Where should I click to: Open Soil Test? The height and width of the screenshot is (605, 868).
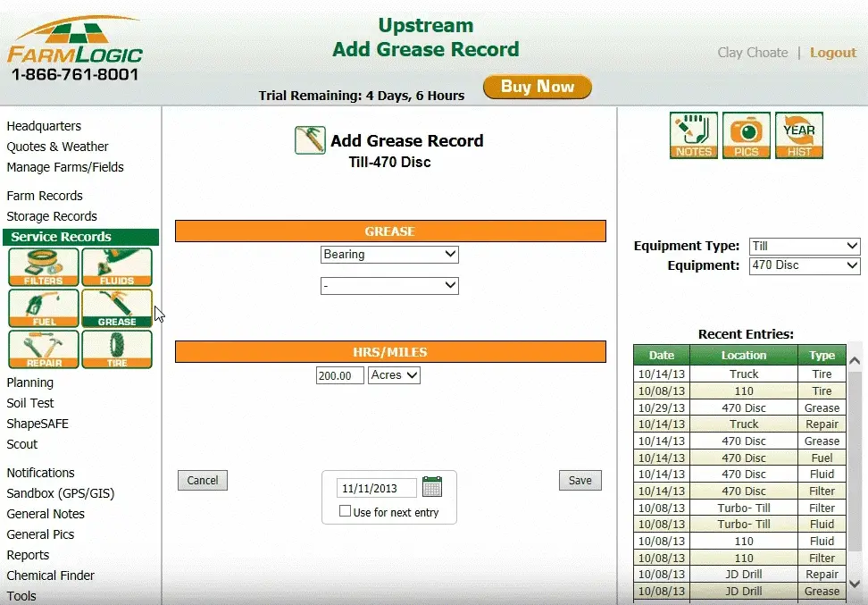30,403
